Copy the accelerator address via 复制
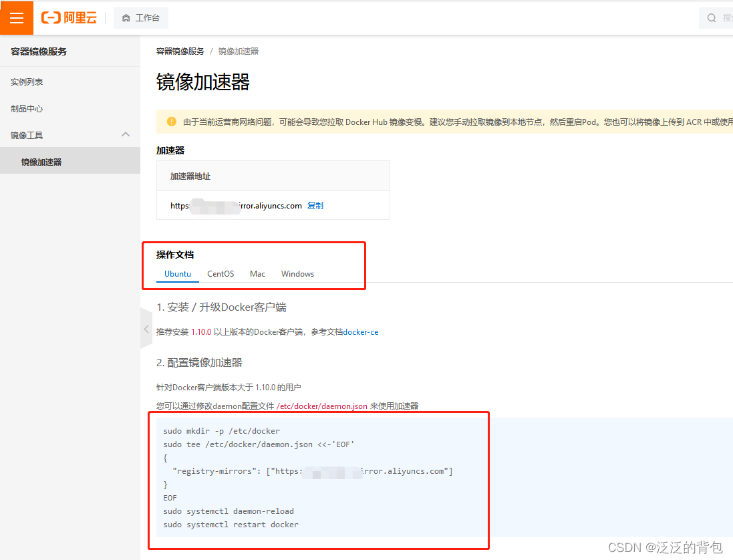Image resolution: width=733 pixels, height=560 pixels. point(315,205)
